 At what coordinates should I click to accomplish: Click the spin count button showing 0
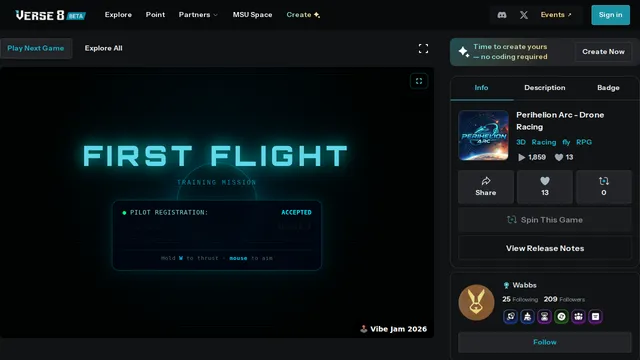pyautogui.click(x=604, y=187)
